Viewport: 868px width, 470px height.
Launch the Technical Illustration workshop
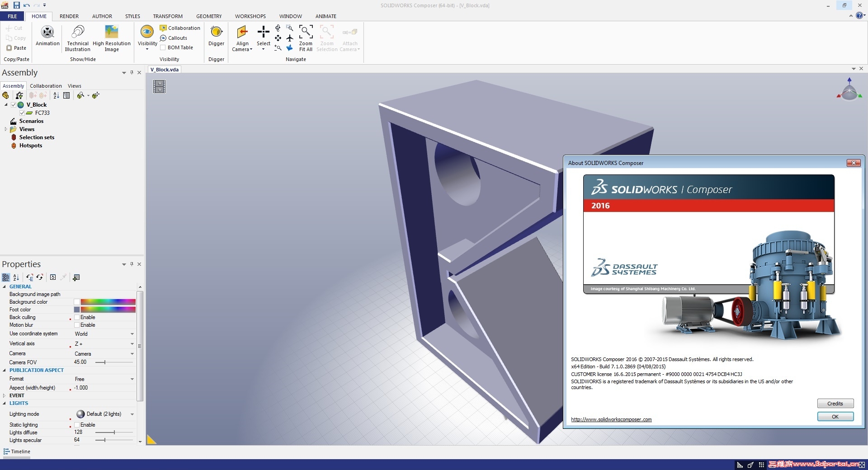(x=78, y=38)
